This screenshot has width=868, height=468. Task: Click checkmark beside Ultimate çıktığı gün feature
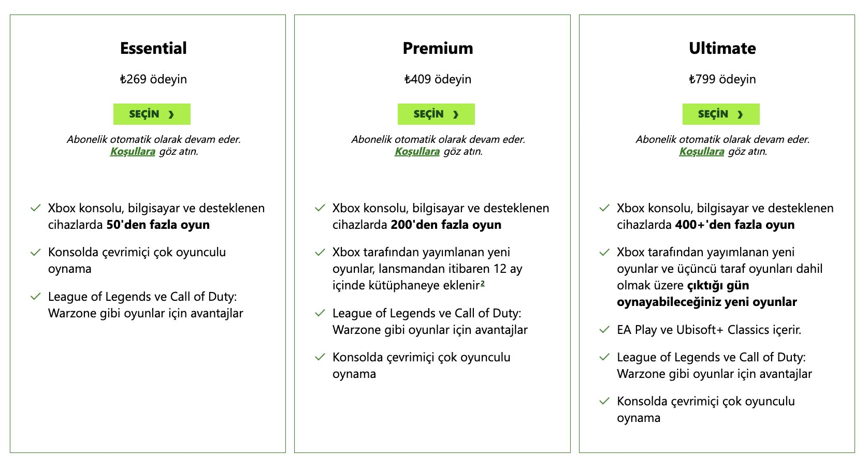point(604,252)
